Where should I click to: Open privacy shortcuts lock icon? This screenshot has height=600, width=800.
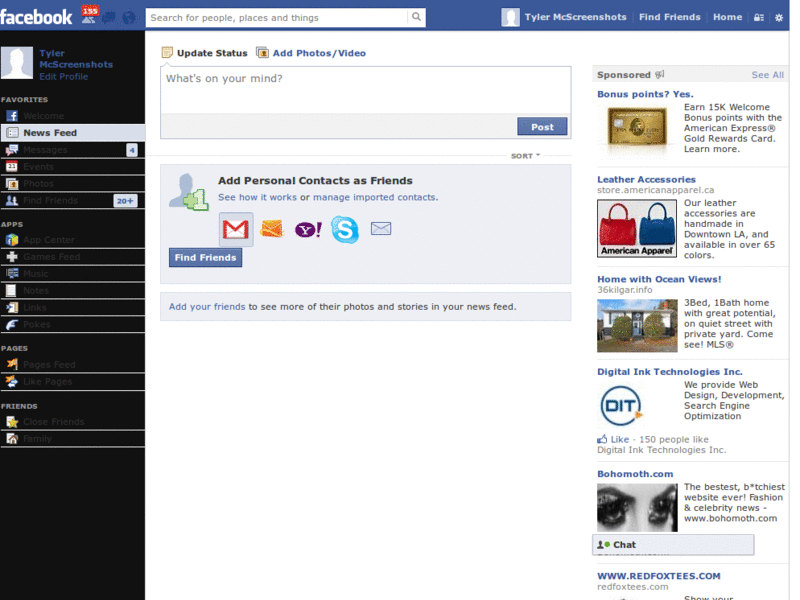pyautogui.click(x=759, y=17)
